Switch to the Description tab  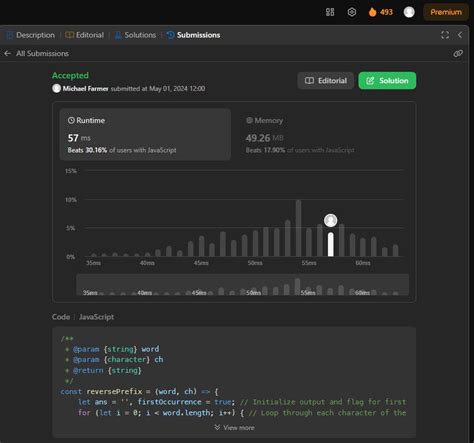pos(30,35)
